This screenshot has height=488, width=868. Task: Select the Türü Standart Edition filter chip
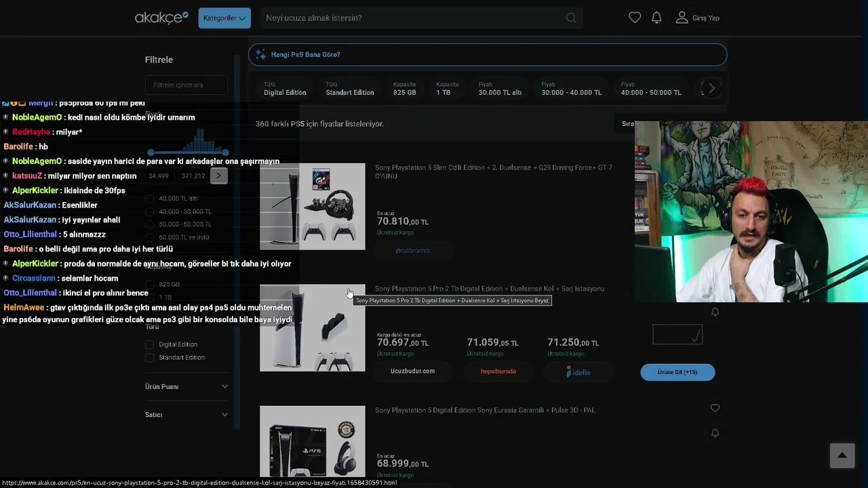pos(350,89)
